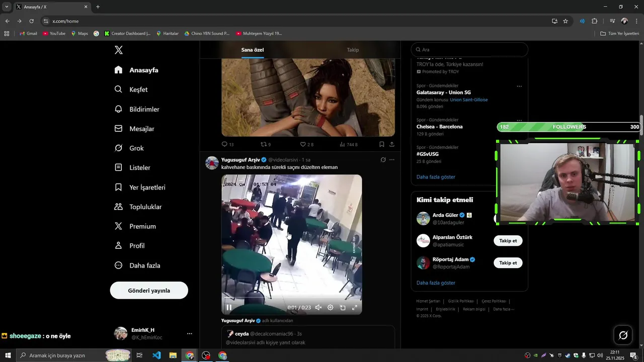The width and height of the screenshot is (644, 362).
Task: Open Bildirimler notifications
Action: (x=137, y=109)
